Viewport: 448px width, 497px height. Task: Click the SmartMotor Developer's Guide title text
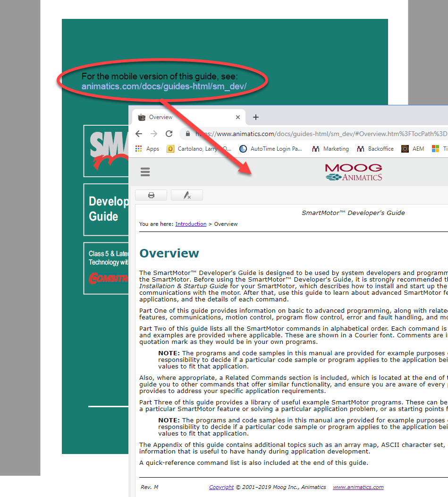click(x=353, y=213)
